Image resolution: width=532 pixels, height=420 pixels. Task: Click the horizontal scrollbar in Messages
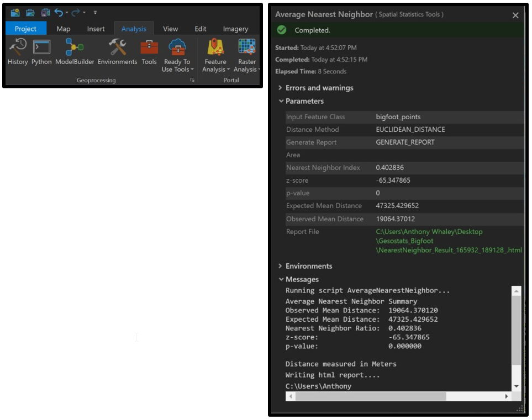(370, 396)
